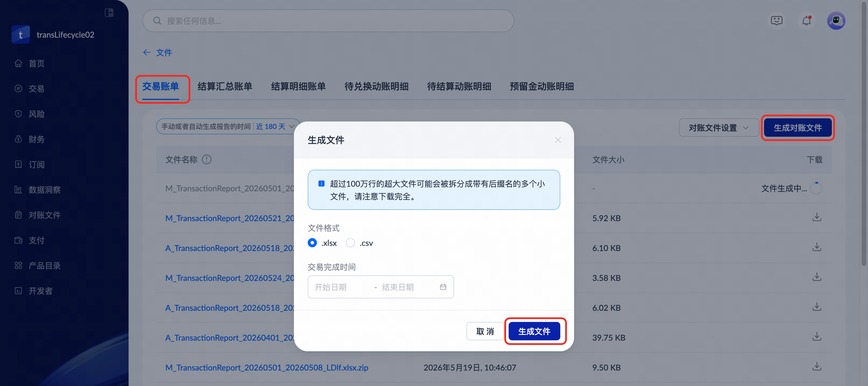Click the 文件大小 column header

tap(608, 159)
